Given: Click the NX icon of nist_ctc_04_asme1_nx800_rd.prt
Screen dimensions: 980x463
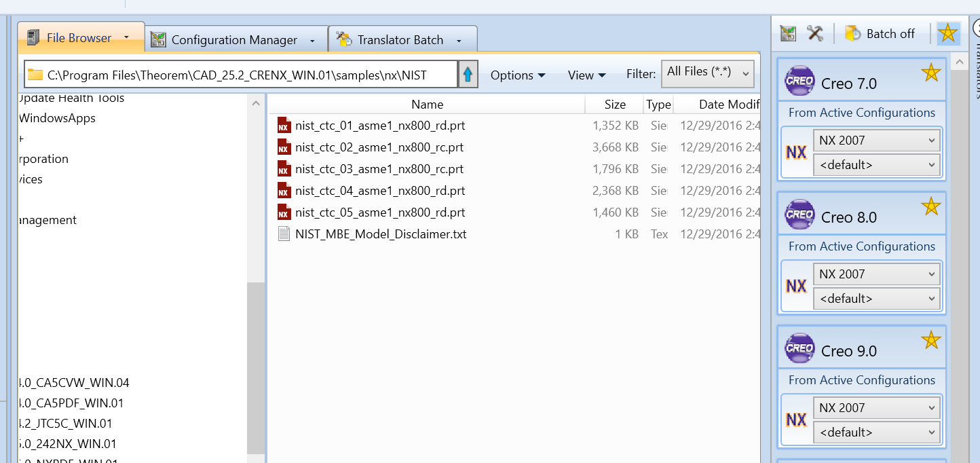Looking at the screenshot, I should [x=284, y=191].
